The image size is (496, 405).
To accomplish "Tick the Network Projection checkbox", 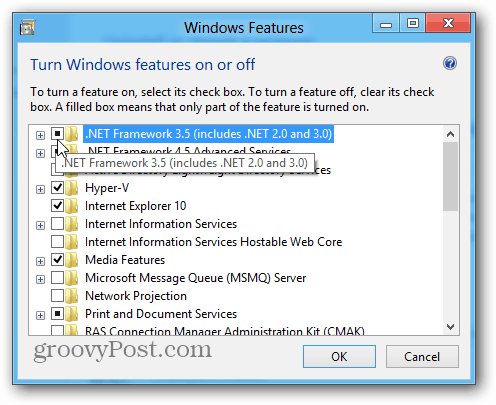I will 57,296.
